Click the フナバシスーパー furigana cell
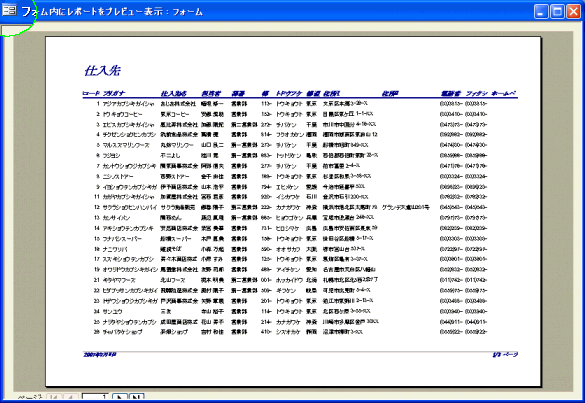This screenshot has height=403, width=585. click(121, 239)
